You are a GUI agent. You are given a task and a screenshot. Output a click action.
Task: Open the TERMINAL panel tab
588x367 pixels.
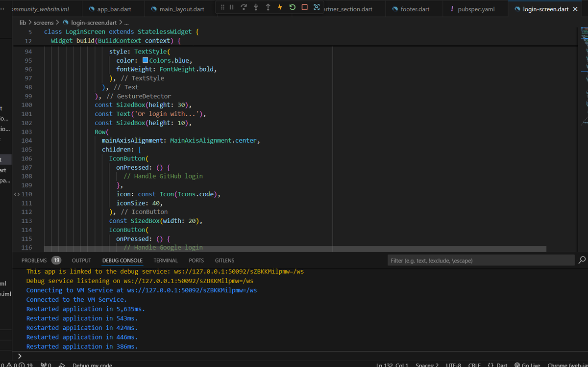point(166,261)
